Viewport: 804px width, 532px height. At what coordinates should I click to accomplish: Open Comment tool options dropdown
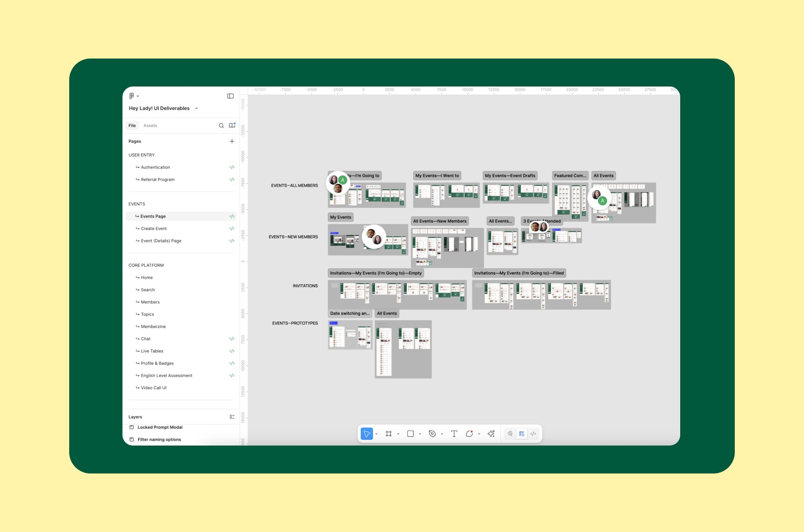[479, 434]
